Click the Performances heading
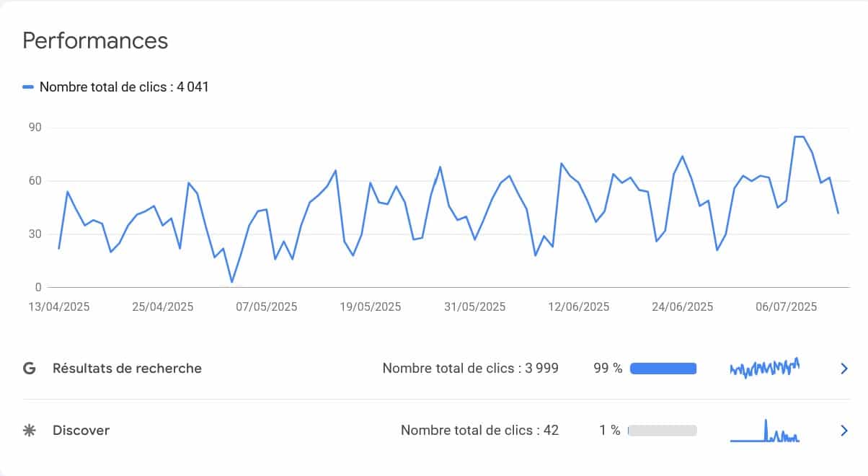868x476 pixels. tap(95, 40)
